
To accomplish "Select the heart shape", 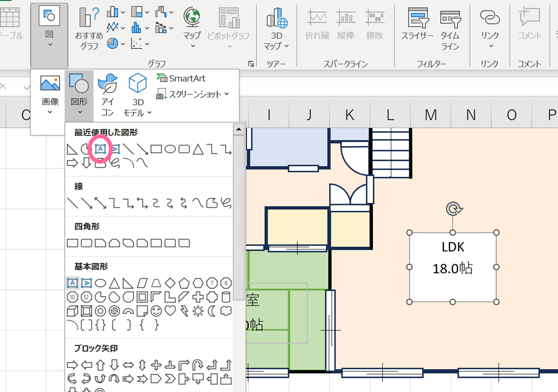I will click(x=170, y=311).
